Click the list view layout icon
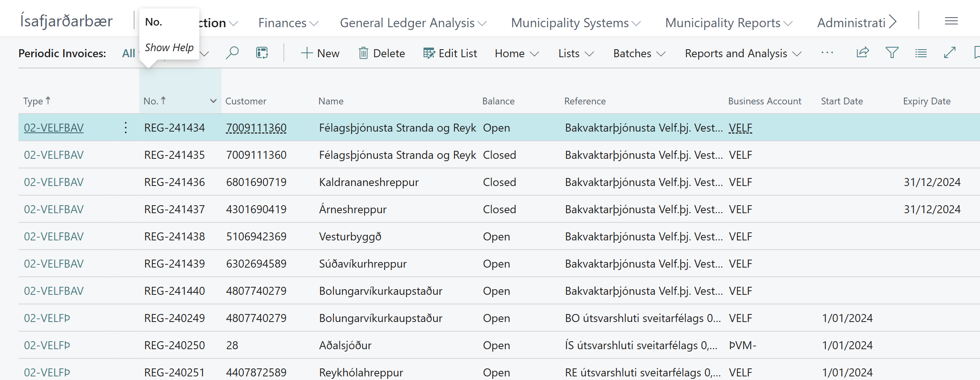 click(x=920, y=53)
